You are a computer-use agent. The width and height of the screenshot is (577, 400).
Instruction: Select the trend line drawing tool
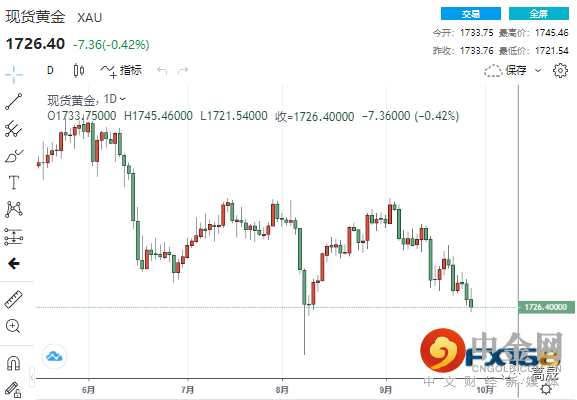pos(14,102)
